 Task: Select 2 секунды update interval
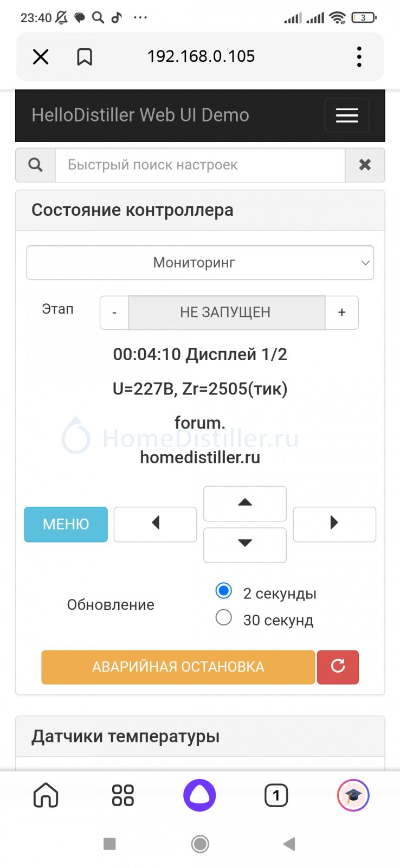[224, 591]
